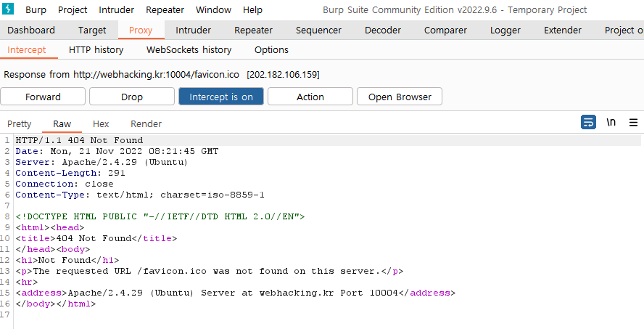Image resolution: width=644 pixels, height=329 pixels.
Task: Switch to the Intruder tool tab
Action: (194, 30)
